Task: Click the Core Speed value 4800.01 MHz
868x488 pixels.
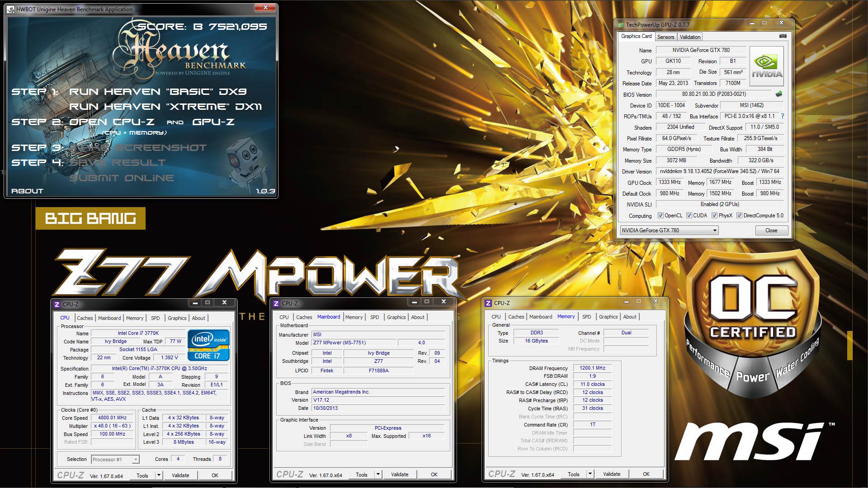Action: click(x=113, y=418)
